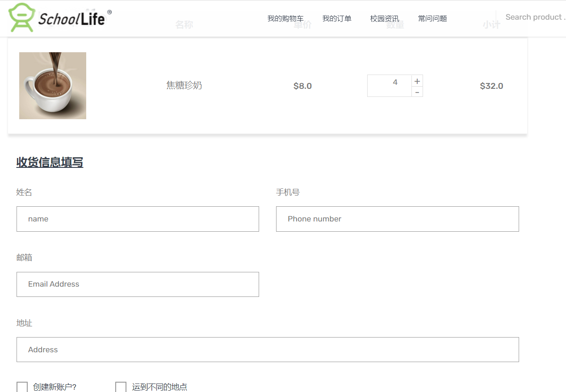
Task: Click the 收货信息填写 heading
Action: [x=50, y=162]
